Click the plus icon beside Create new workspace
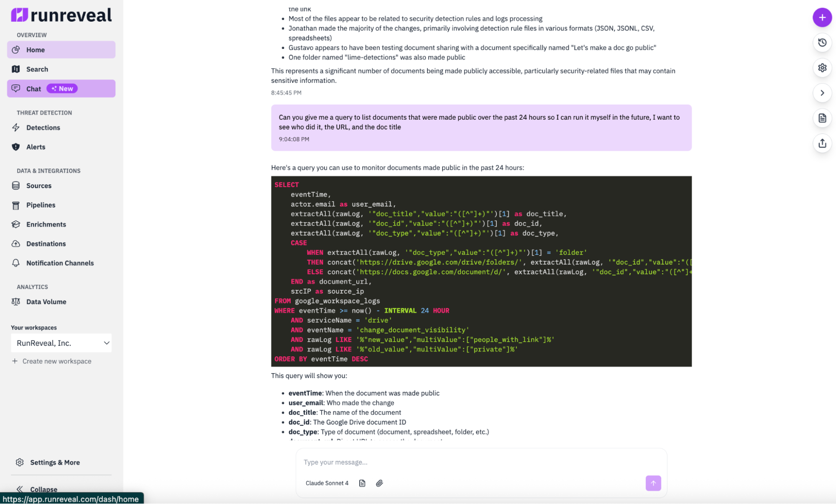 [x=15, y=361]
